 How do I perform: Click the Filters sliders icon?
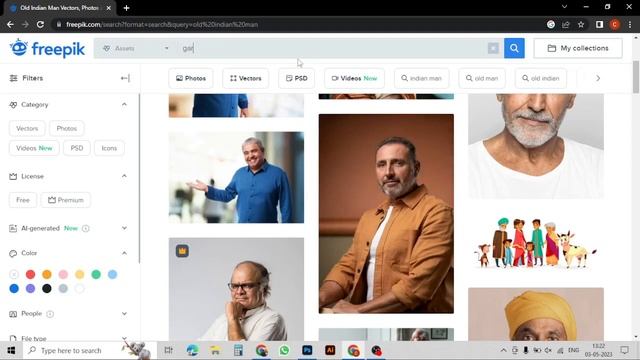click(x=13, y=78)
